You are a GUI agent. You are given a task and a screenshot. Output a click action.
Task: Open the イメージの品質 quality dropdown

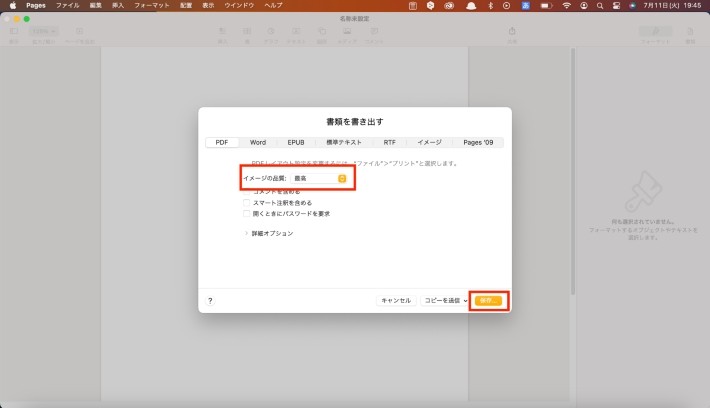pos(319,178)
